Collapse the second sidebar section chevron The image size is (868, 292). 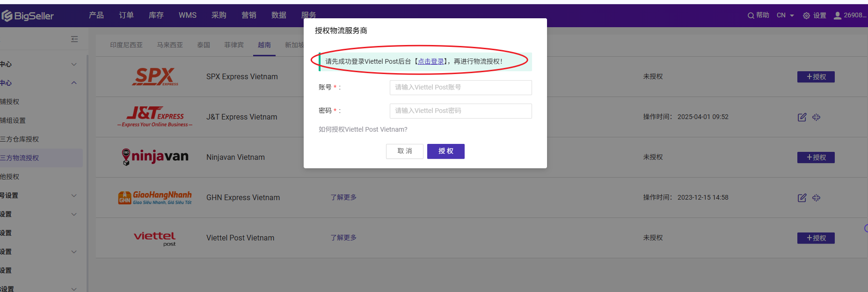click(74, 83)
